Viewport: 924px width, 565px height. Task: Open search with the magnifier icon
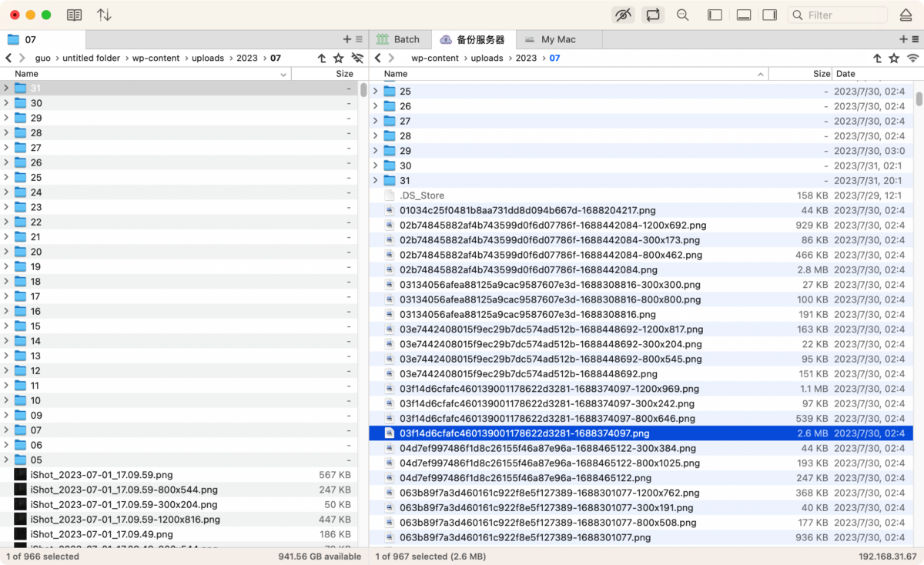click(x=682, y=15)
